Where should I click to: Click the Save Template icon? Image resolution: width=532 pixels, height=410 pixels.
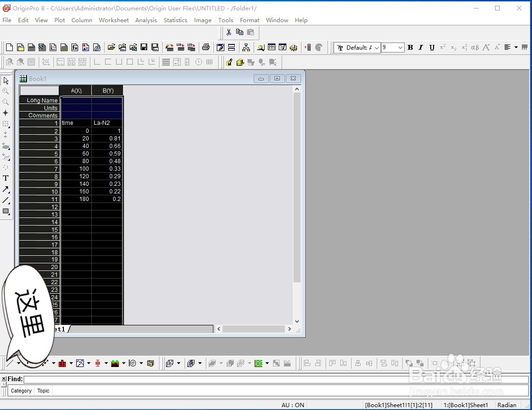tap(155, 47)
